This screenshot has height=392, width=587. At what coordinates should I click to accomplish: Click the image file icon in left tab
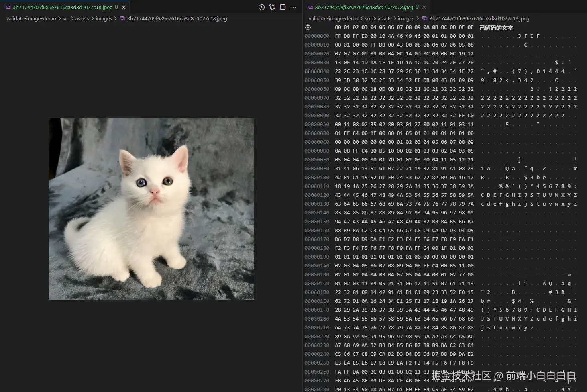click(x=8, y=7)
